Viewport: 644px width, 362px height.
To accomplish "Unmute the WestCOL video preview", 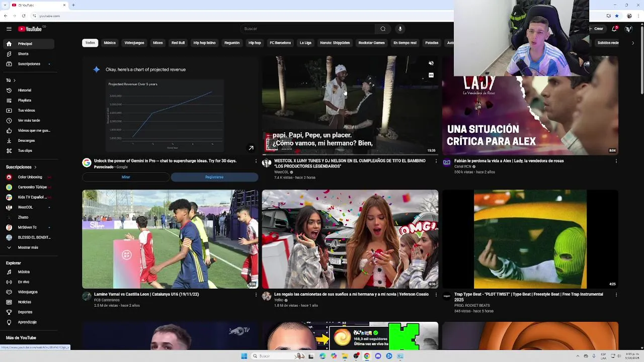I will coord(431,63).
